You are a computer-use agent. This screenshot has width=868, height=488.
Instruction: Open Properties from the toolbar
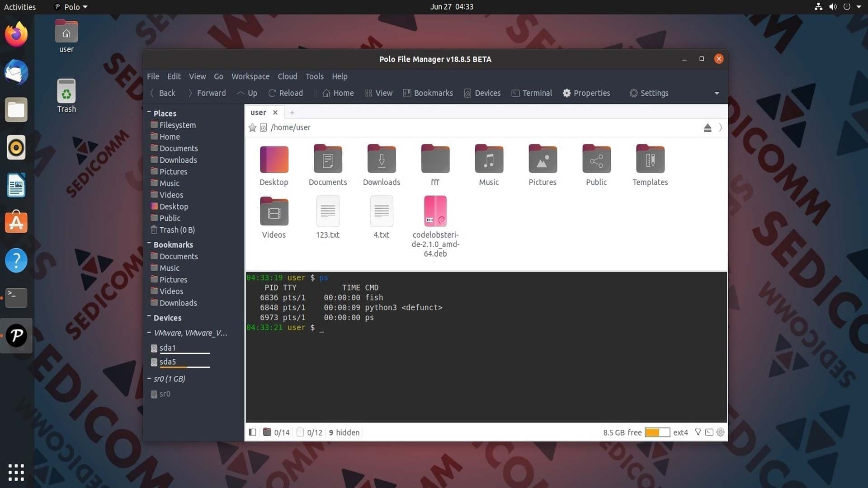coord(586,93)
